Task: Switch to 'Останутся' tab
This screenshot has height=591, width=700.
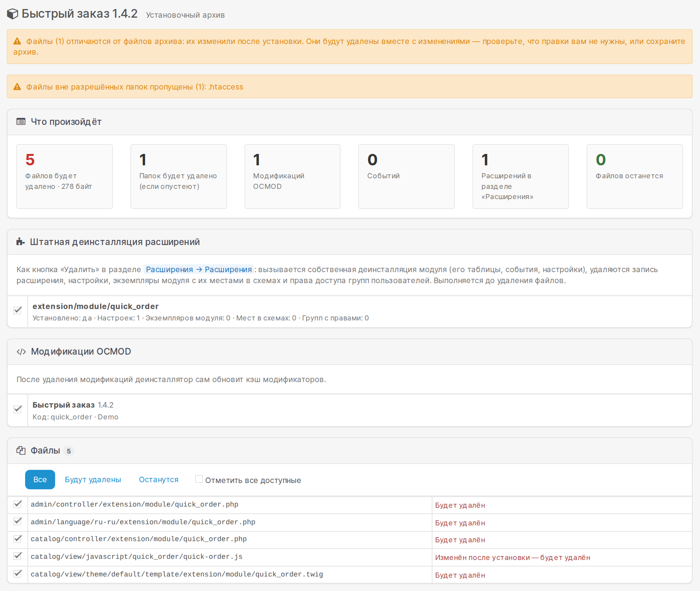Action: (x=159, y=479)
